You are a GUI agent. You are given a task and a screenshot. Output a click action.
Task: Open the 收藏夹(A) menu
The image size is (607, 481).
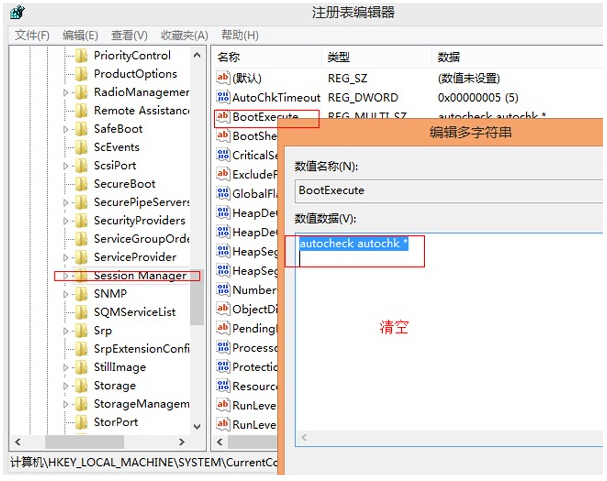pos(185,36)
